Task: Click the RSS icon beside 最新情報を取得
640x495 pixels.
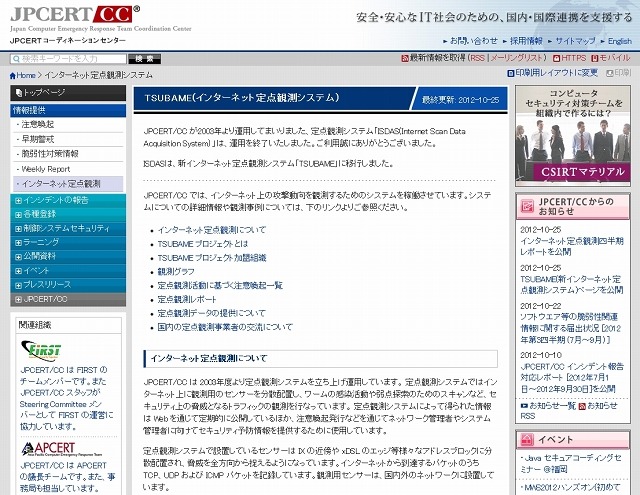Action: (x=404, y=58)
